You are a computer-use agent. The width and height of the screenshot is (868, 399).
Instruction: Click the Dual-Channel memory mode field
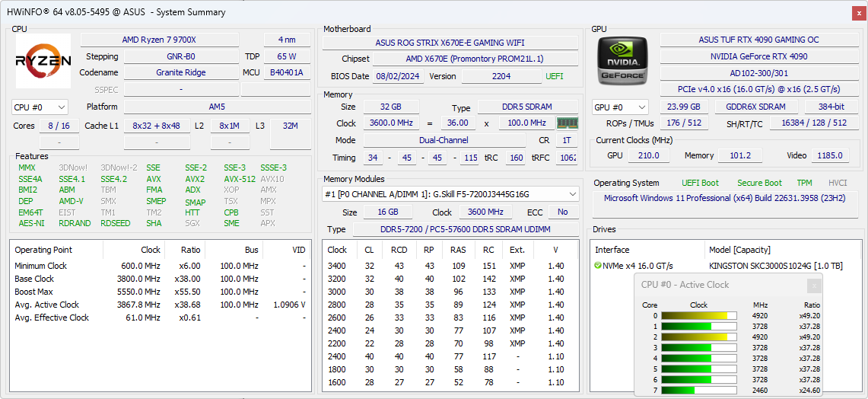[x=444, y=141]
